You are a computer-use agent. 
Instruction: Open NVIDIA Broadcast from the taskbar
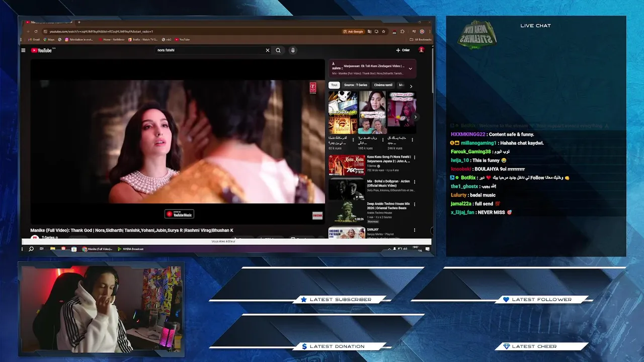tap(131, 249)
